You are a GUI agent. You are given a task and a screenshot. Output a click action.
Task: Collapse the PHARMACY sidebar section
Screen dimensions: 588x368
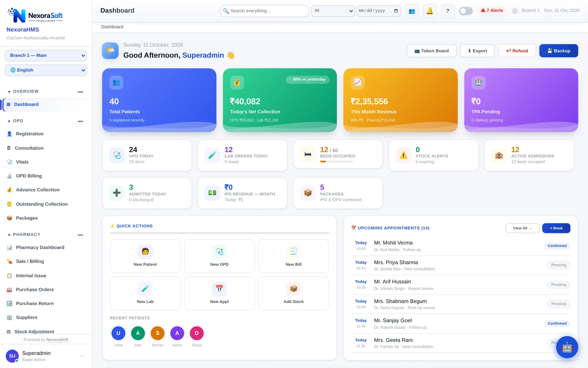coord(80,235)
